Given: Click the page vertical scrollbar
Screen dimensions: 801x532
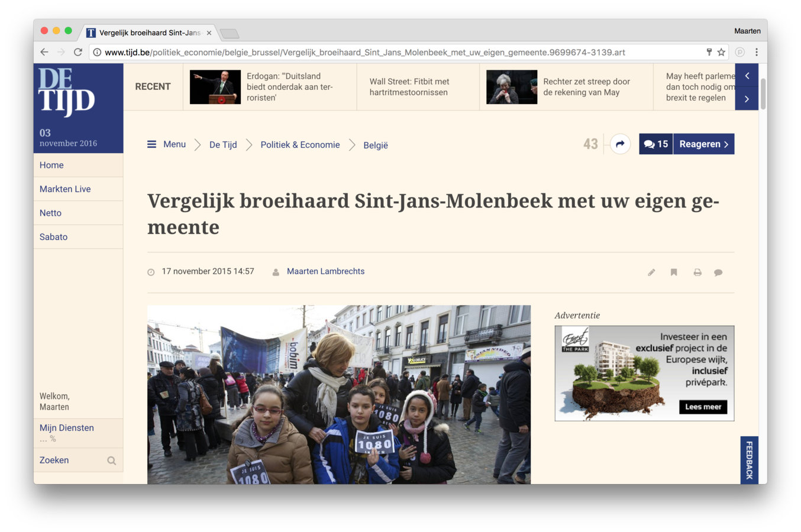Looking at the screenshot, I should [763, 95].
